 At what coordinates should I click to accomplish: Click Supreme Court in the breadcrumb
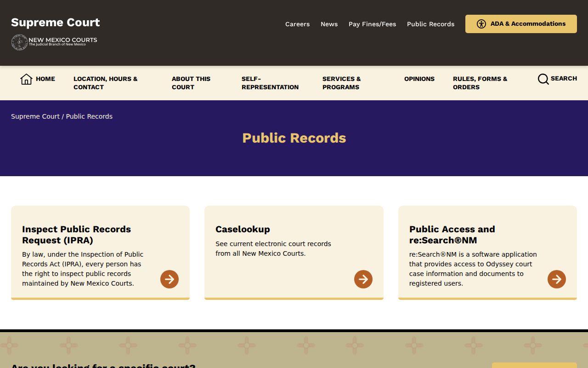pos(35,116)
